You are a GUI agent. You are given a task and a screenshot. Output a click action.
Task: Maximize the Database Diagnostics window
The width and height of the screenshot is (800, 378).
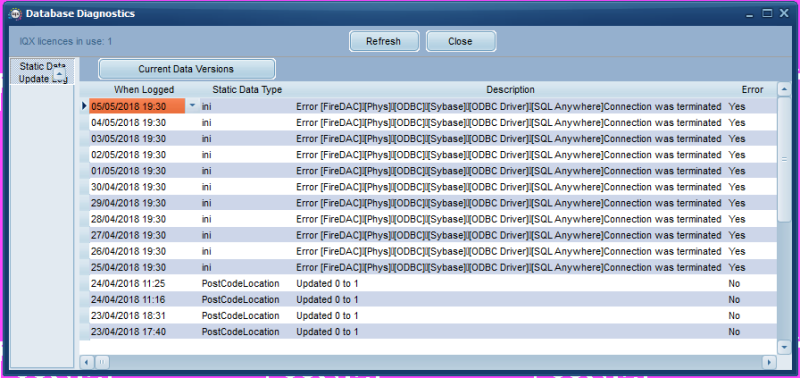[767, 14]
